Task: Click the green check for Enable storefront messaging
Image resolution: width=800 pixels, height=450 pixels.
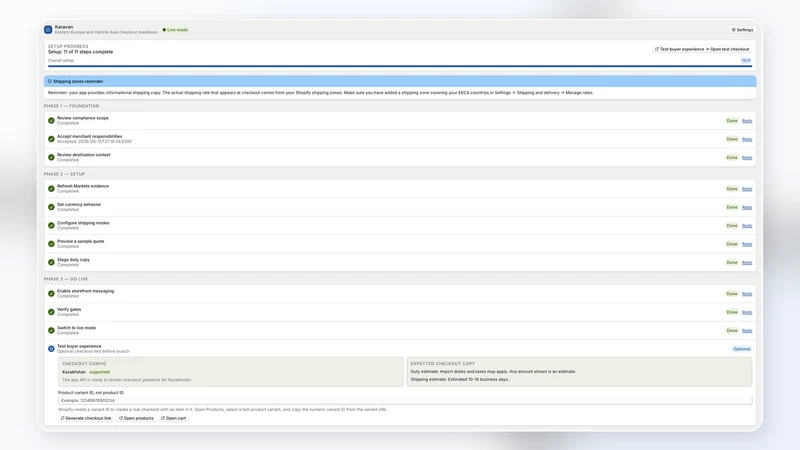Action: 51,294
